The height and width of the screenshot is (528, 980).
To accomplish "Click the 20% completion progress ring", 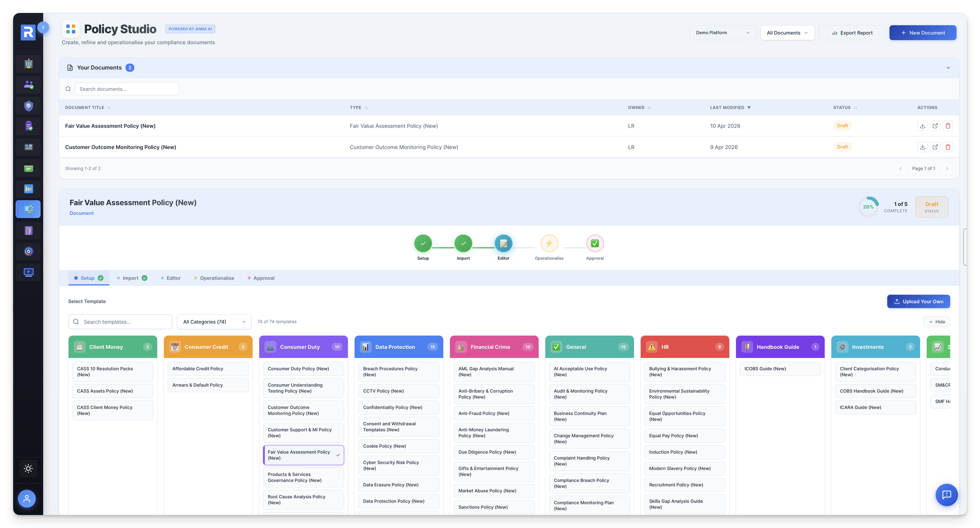I will 868,207.
